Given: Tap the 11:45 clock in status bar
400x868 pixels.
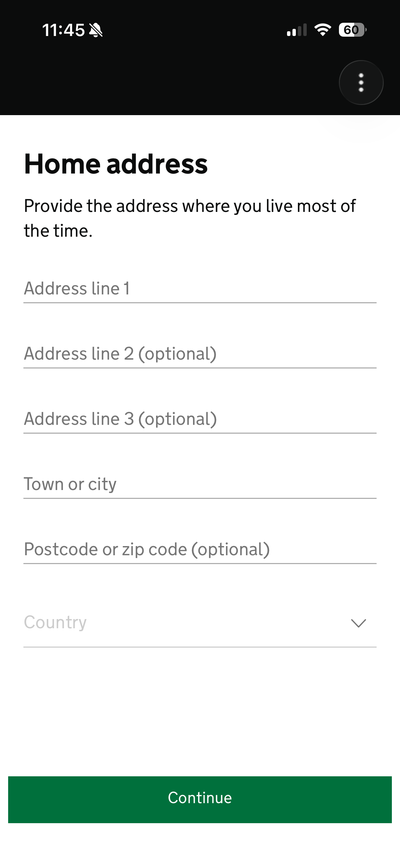Looking at the screenshot, I should [x=63, y=30].
